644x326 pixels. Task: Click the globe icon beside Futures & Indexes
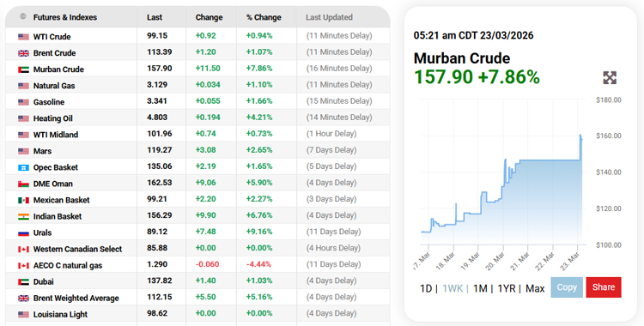[23, 16]
